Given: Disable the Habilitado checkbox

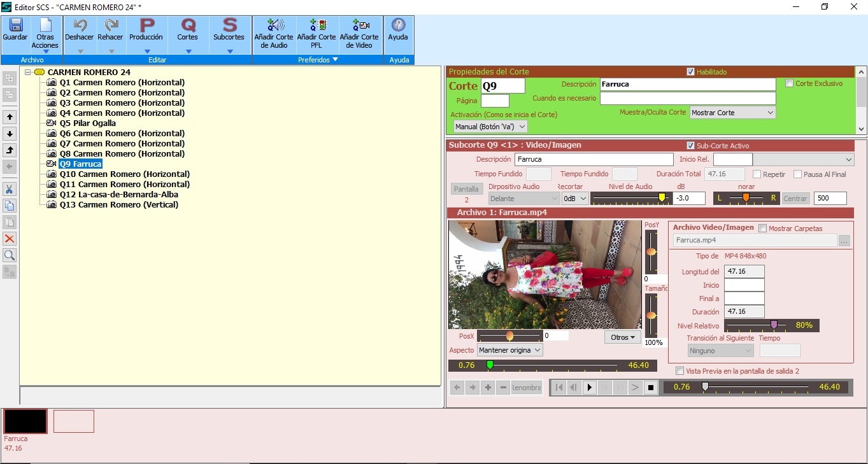Looking at the screenshot, I should click(690, 72).
